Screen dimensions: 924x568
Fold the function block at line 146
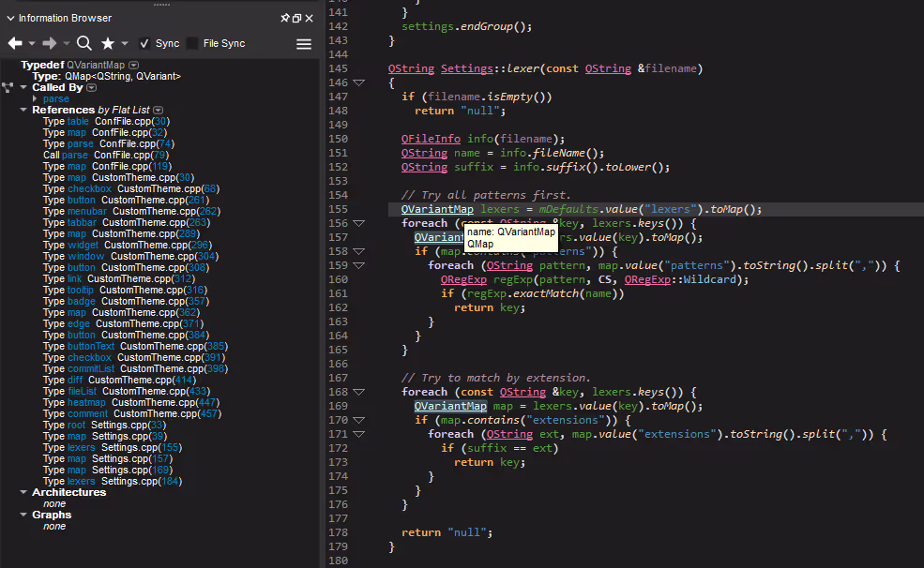point(359,83)
